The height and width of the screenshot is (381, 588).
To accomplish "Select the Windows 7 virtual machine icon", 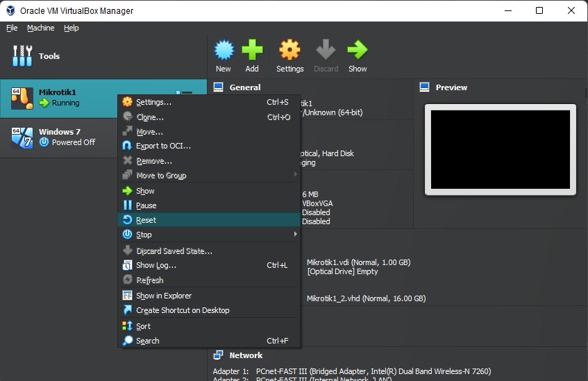I will click(22, 137).
